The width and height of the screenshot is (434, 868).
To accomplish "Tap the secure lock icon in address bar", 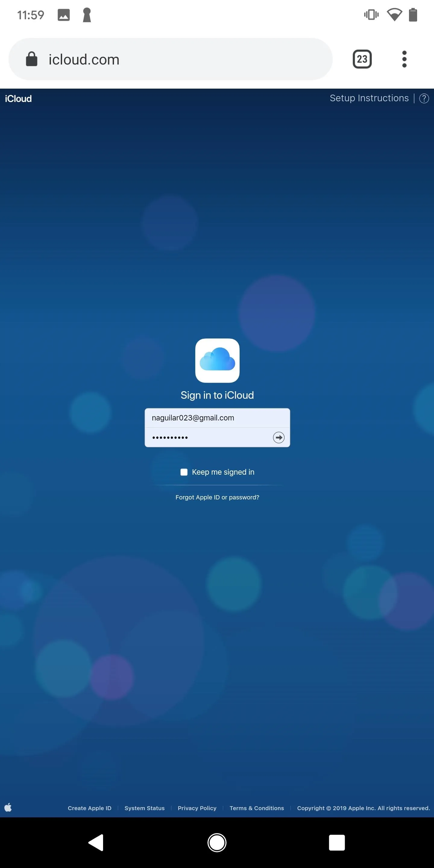I will tap(32, 59).
